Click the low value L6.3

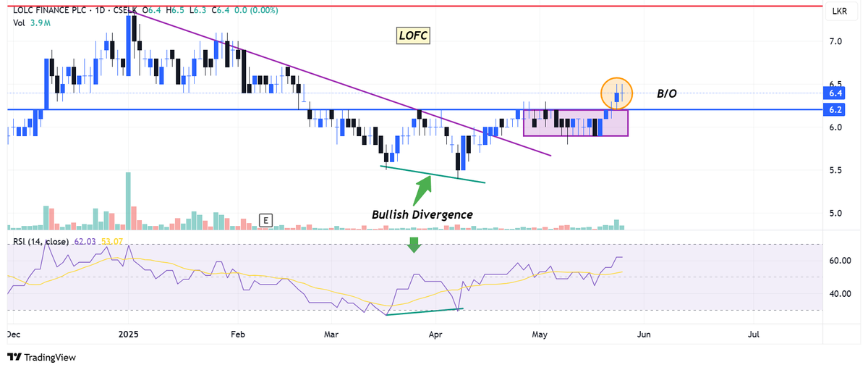pos(197,11)
